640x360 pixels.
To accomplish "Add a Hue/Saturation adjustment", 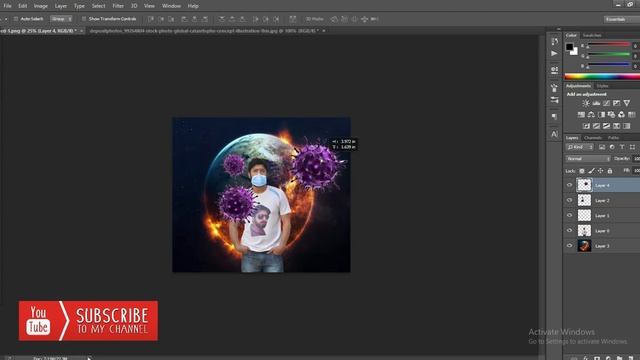I will (x=581, y=115).
